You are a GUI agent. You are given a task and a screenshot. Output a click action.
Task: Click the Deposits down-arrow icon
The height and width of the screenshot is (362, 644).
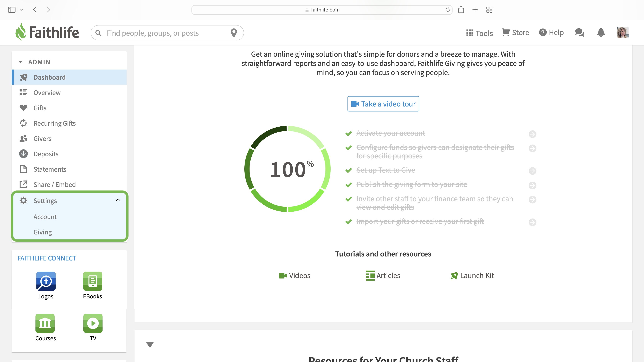24,154
